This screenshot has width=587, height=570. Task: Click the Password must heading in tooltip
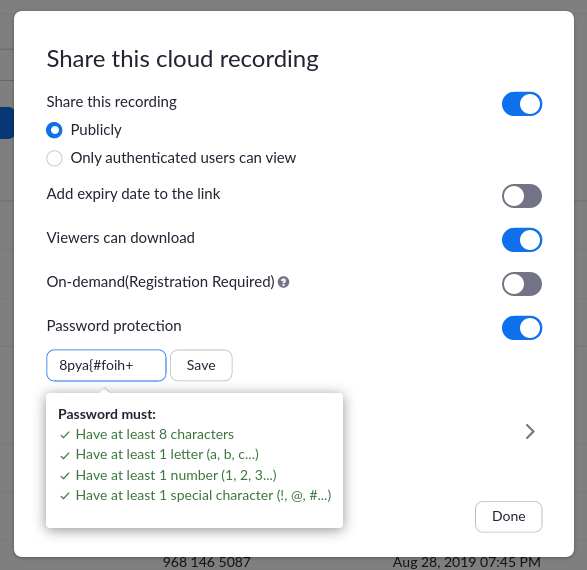point(107,414)
